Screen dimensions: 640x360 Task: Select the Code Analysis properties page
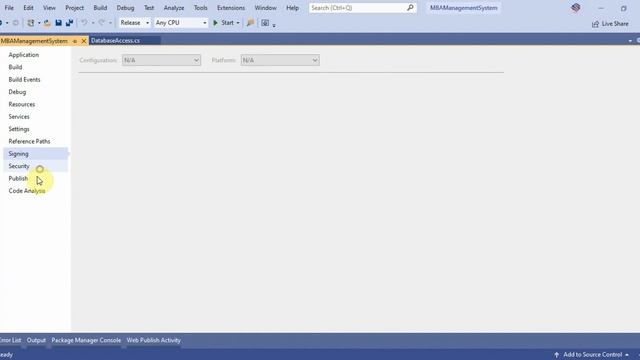pos(27,191)
